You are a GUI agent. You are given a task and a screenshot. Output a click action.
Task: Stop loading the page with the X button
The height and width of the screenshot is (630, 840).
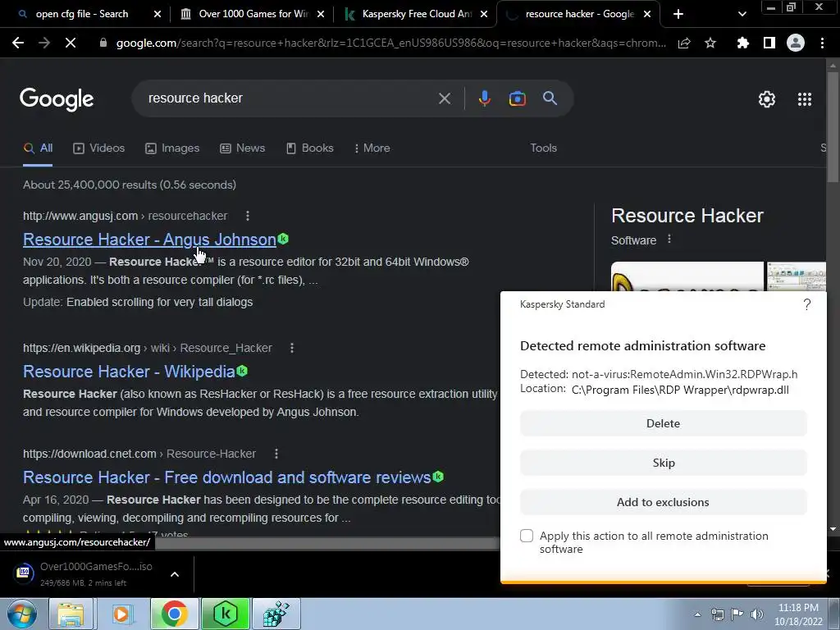pyautogui.click(x=71, y=43)
